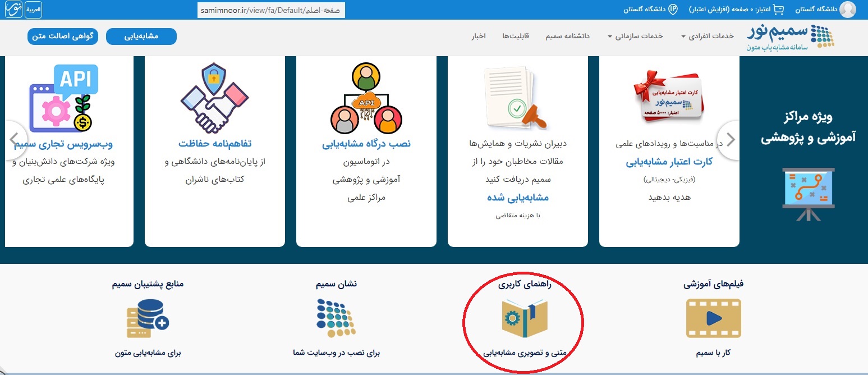Click کار با سمیم caption
The height and width of the screenshot is (375, 868).
(713, 354)
